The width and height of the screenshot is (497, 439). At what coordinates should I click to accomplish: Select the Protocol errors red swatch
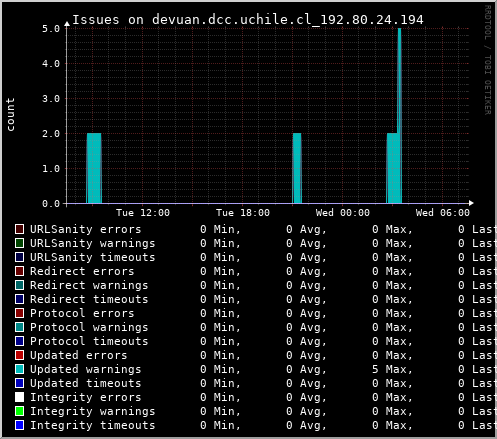[19, 313]
